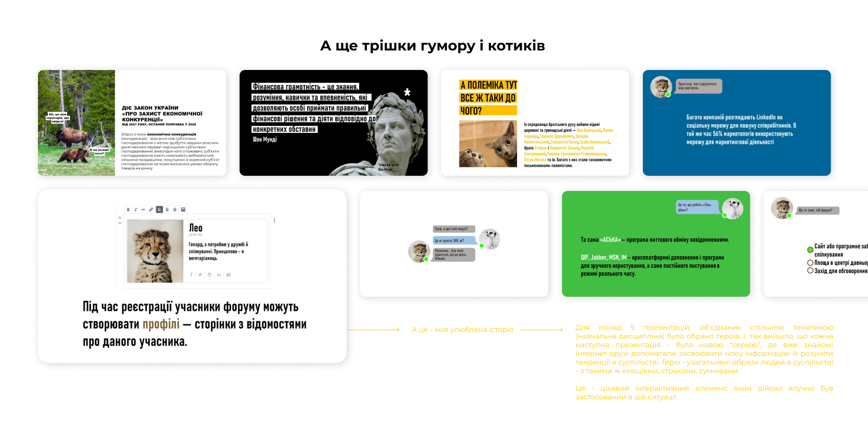Click the meerkat avatar on green slide
This screenshot has width=868, height=434.
pos(732,208)
